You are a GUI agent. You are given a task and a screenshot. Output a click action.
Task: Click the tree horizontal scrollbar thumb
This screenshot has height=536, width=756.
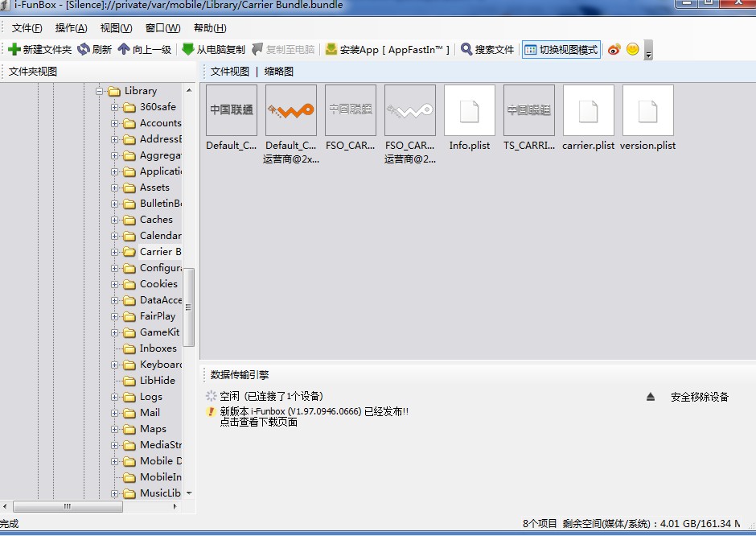tap(68, 506)
